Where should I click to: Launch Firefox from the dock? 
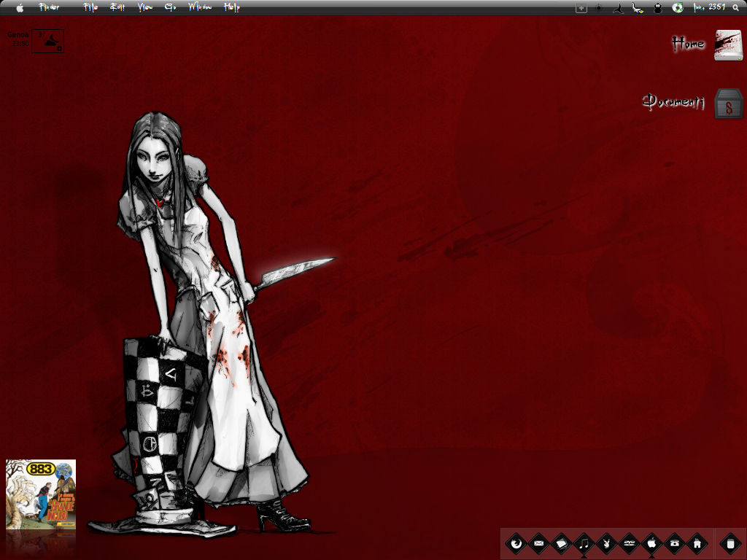click(516, 543)
